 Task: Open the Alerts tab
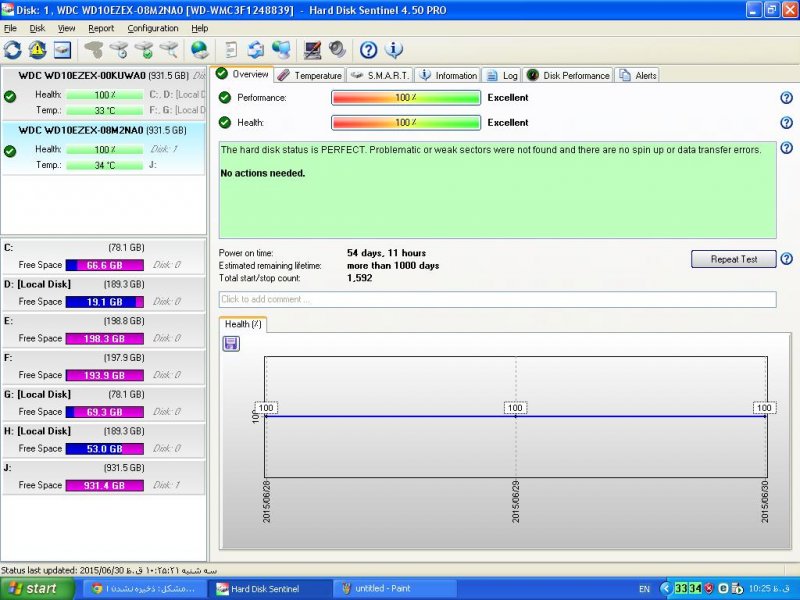(x=637, y=76)
